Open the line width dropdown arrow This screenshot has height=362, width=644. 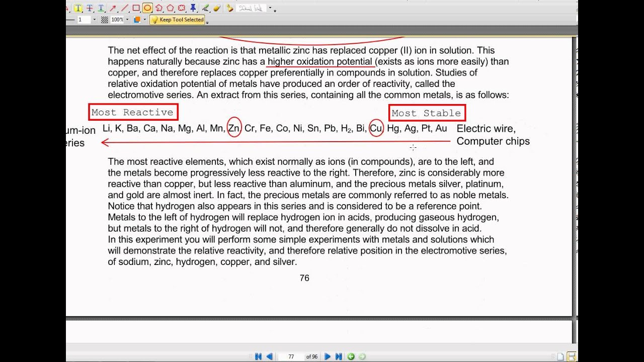coord(94,20)
